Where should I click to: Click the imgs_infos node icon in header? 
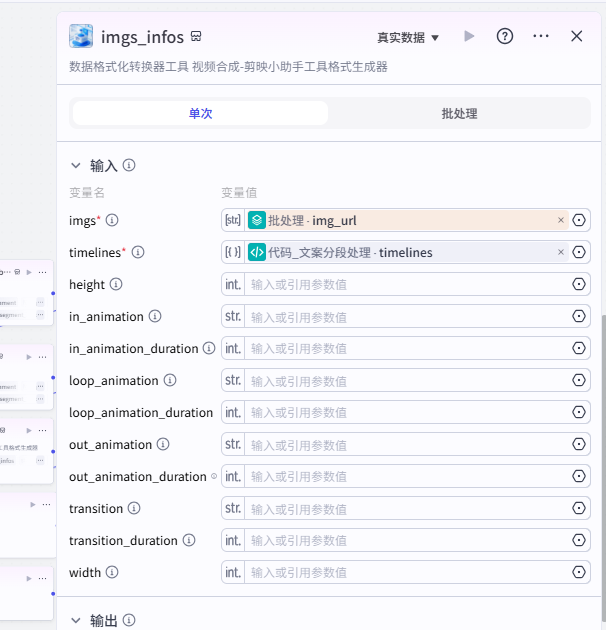81,37
